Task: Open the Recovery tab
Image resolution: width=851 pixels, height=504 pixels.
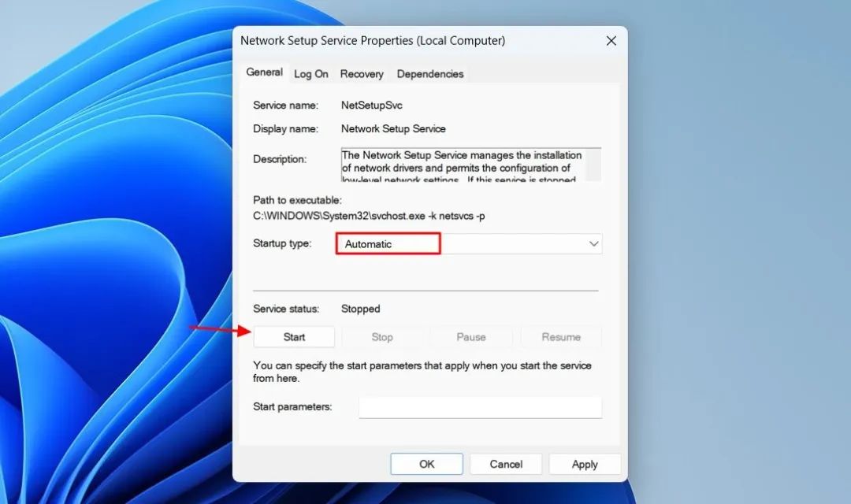Action: (362, 74)
